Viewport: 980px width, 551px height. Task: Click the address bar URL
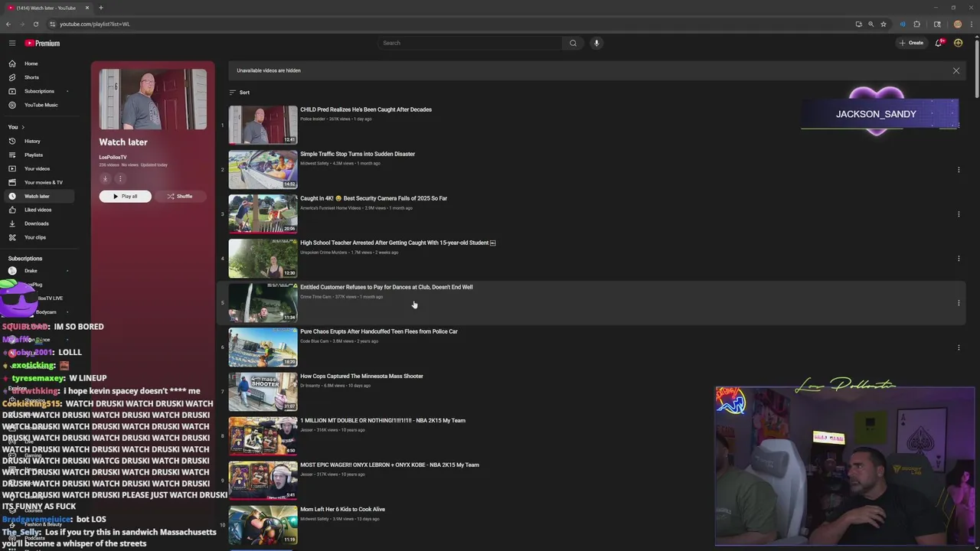click(95, 24)
